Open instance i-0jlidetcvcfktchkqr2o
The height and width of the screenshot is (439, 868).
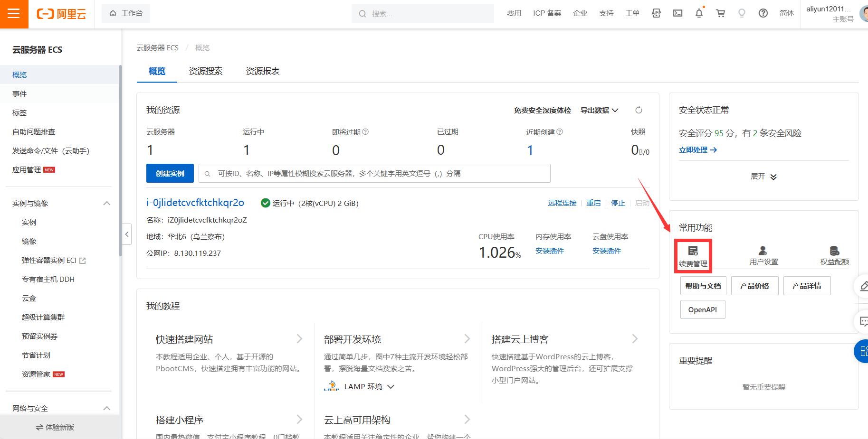coord(195,203)
